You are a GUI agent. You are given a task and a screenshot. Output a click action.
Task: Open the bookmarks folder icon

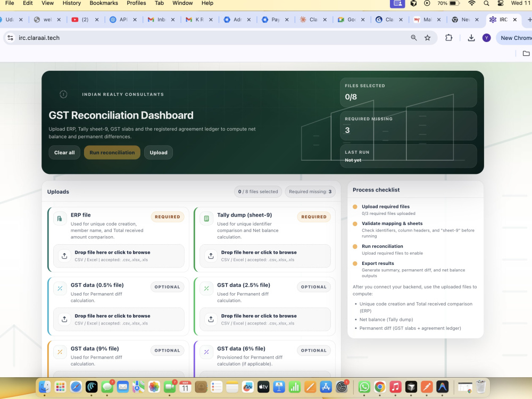pyautogui.click(x=526, y=53)
